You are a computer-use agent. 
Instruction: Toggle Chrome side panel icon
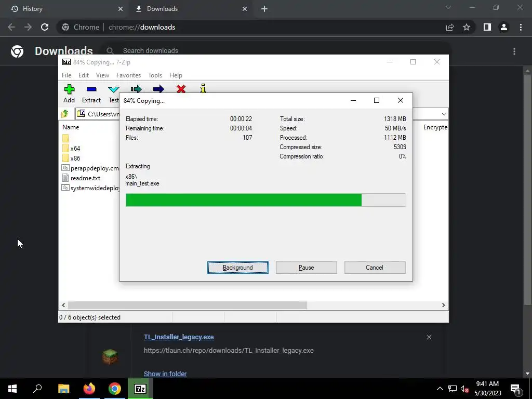[x=487, y=27]
